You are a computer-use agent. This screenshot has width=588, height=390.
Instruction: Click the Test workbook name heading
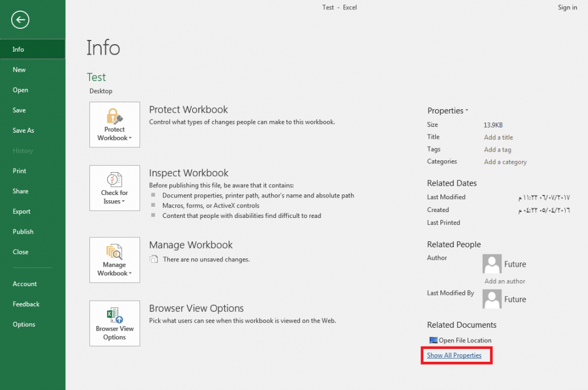point(96,77)
